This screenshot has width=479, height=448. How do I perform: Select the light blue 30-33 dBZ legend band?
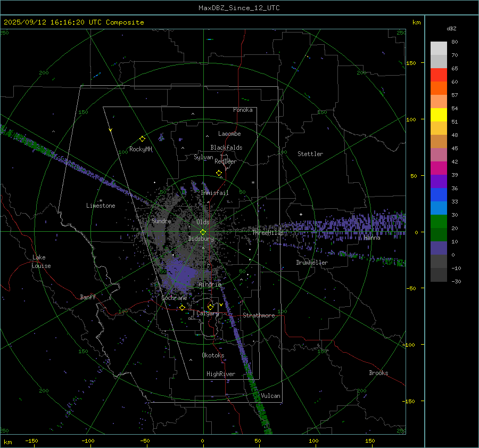pyautogui.click(x=439, y=208)
